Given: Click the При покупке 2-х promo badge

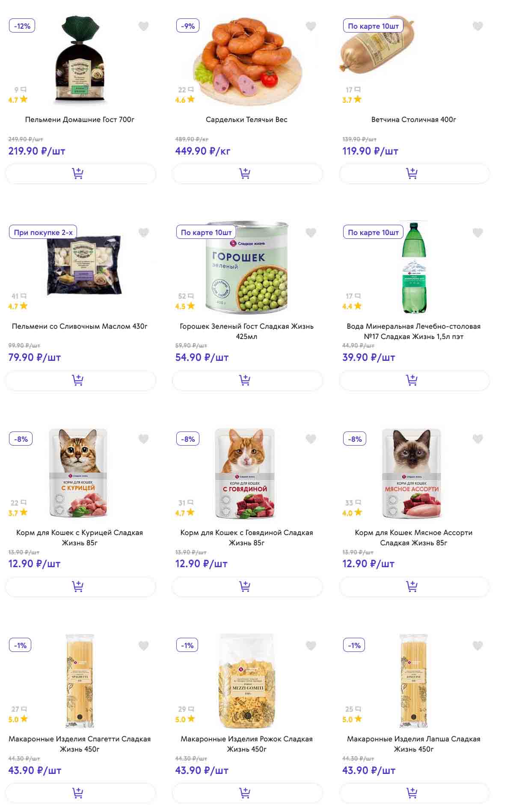Looking at the screenshot, I should (43, 232).
